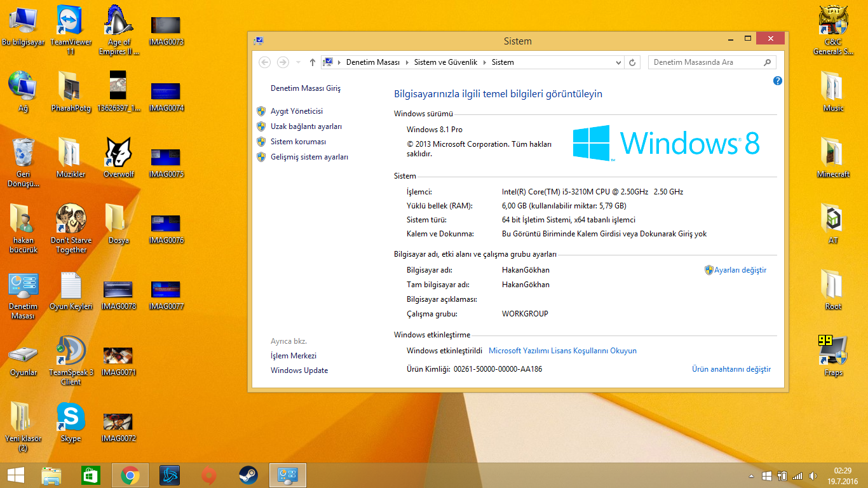
Task: Open Steam from taskbar
Action: pos(248,475)
